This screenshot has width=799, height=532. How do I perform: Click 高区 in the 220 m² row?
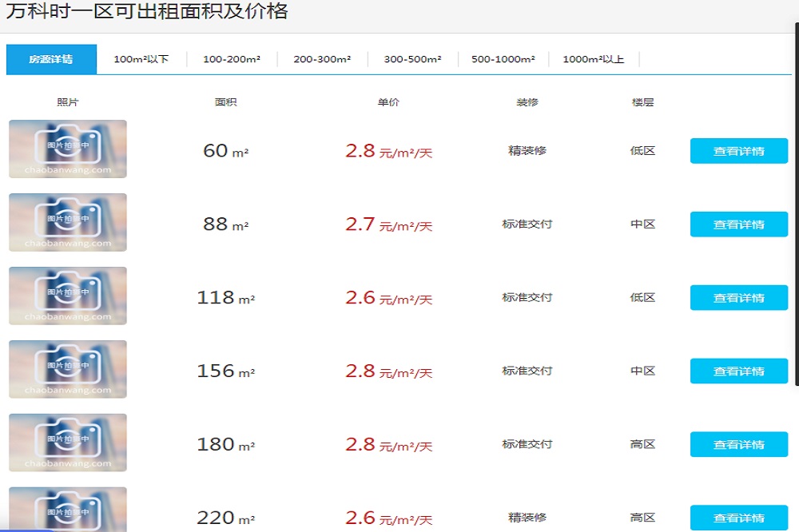point(642,518)
